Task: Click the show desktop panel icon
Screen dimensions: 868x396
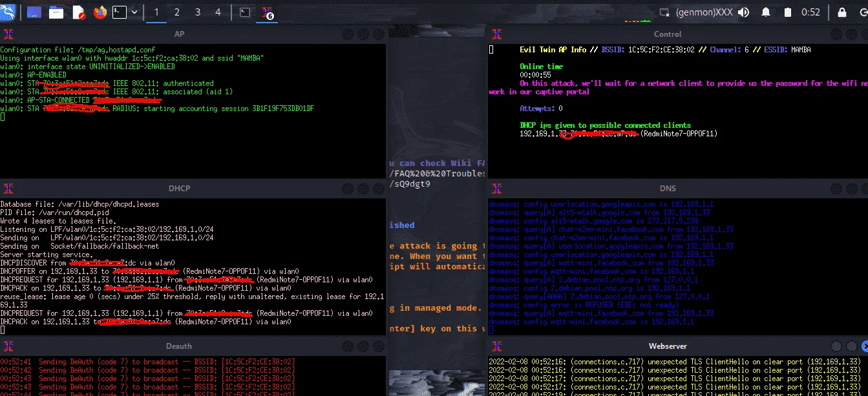Action: [x=34, y=12]
